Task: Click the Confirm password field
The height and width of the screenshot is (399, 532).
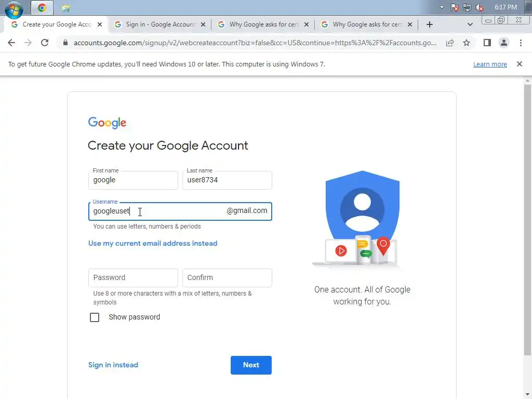Action: click(228, 278)
